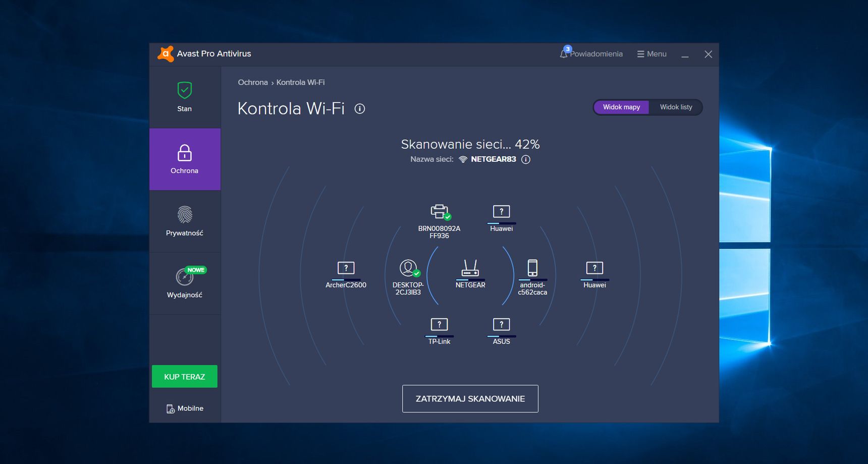Screen dimensions: 868x464
Task: Select the ASUS unknown device icon
Action: coord(501,324)
